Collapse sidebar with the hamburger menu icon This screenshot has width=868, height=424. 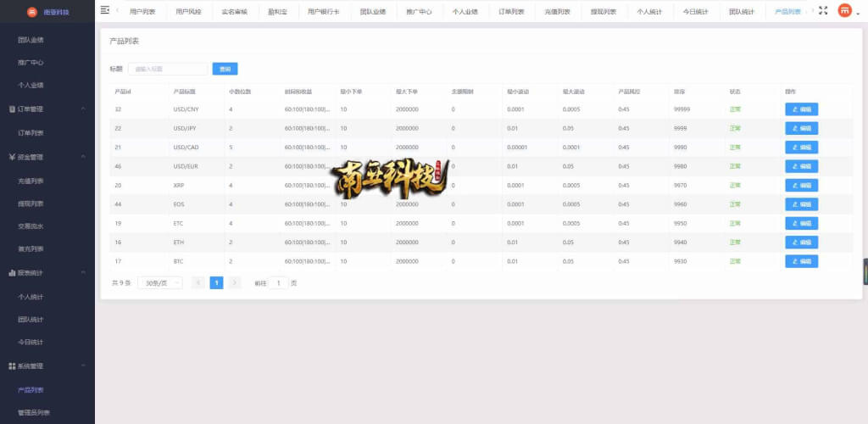pyautogui.click(x=104, y=10)
